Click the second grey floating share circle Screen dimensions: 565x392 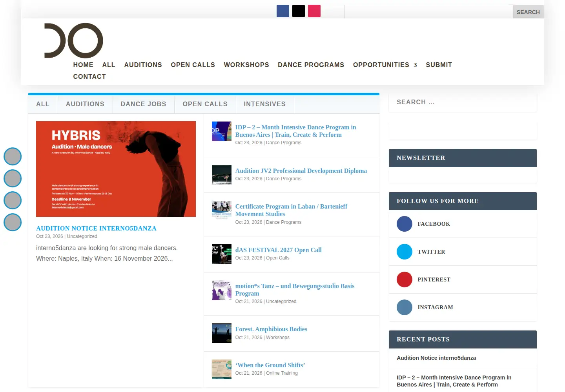pyautogui.click(x=13, y=178)
